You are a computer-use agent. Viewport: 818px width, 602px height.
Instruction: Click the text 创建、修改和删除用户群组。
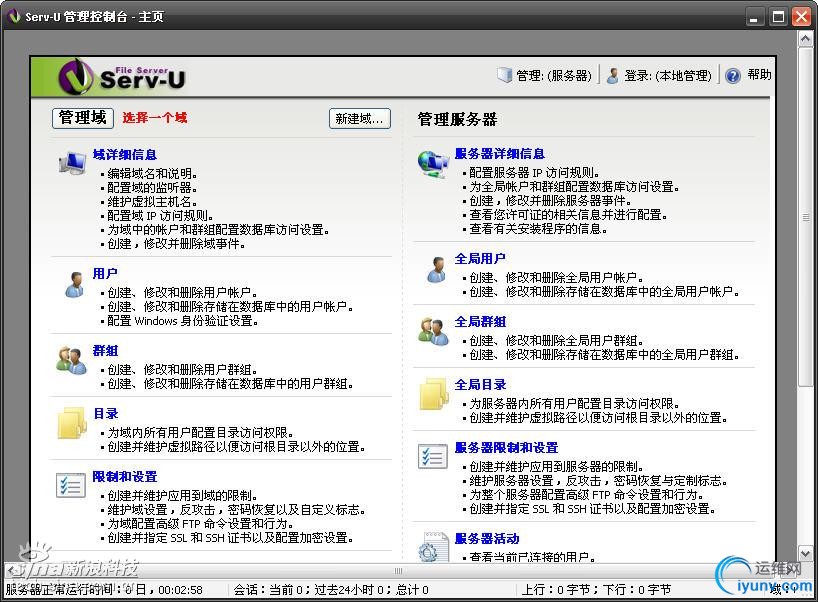[182, 370]
